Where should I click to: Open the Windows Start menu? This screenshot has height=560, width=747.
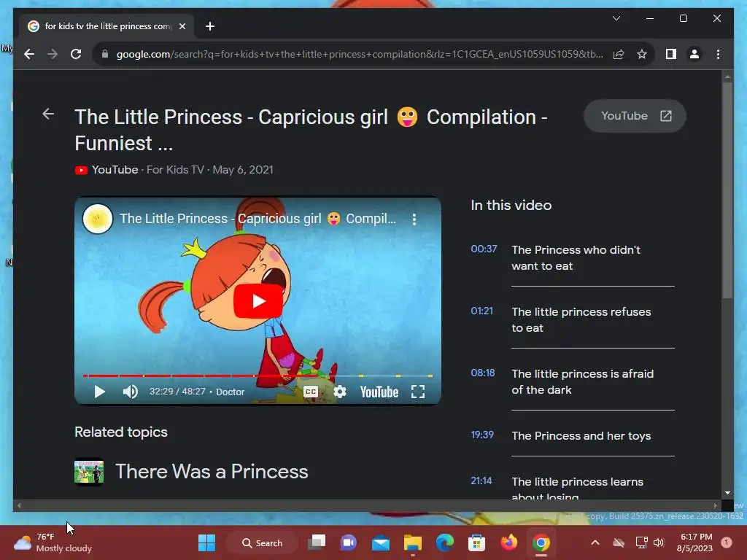(x=206, y=542)
